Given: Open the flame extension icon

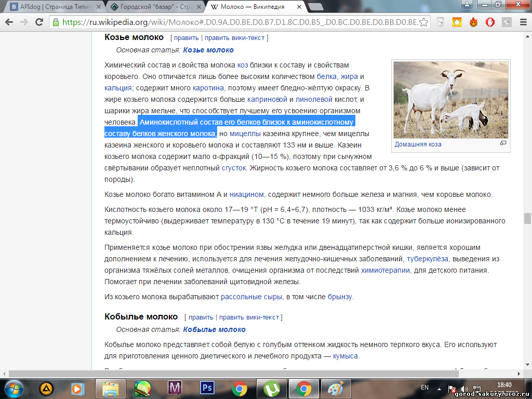Looking at the screenshot, I should [473, 22].
